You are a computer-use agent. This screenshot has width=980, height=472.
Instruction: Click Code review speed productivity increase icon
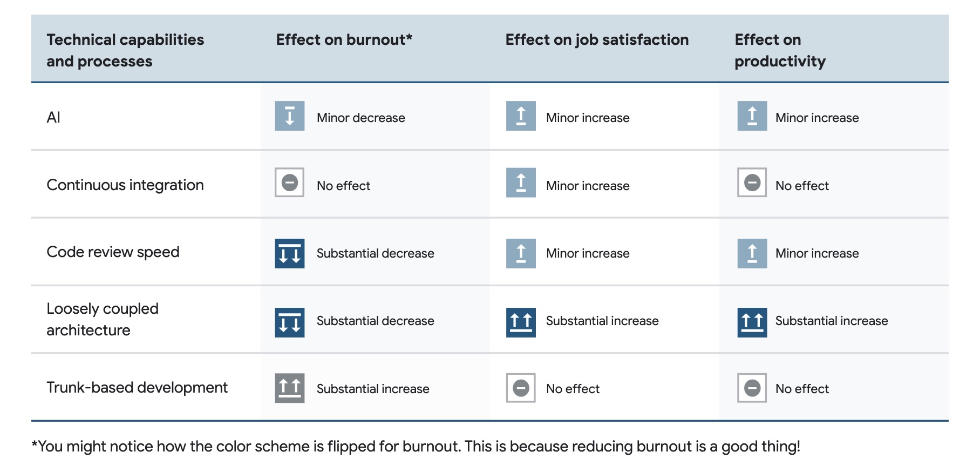tap(752, 253)
